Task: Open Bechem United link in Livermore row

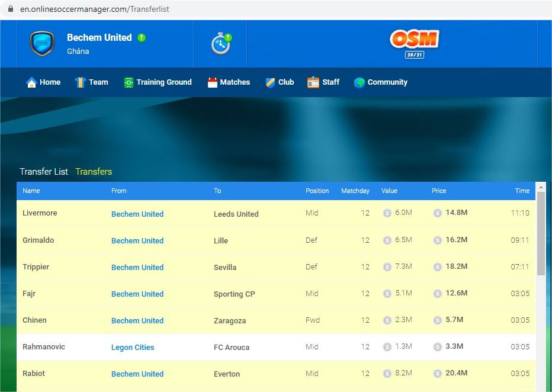Action: coord(137,214)
